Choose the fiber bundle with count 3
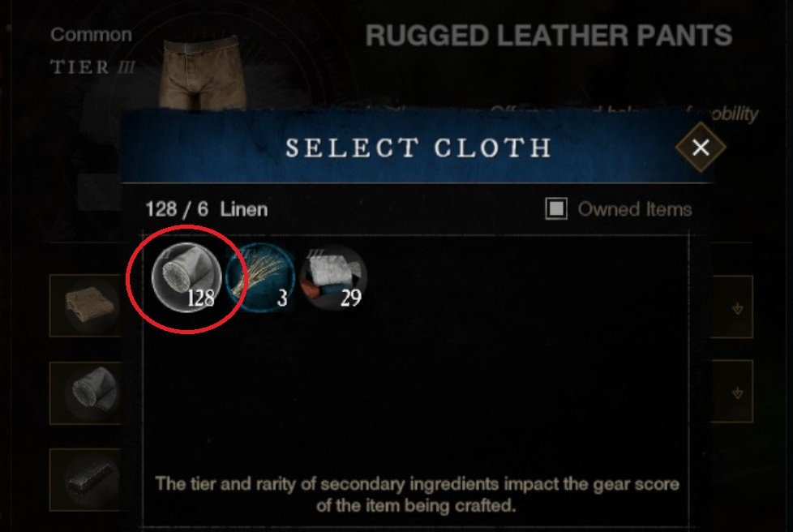This screenshot has height=532, width=793. coord(260,277)
